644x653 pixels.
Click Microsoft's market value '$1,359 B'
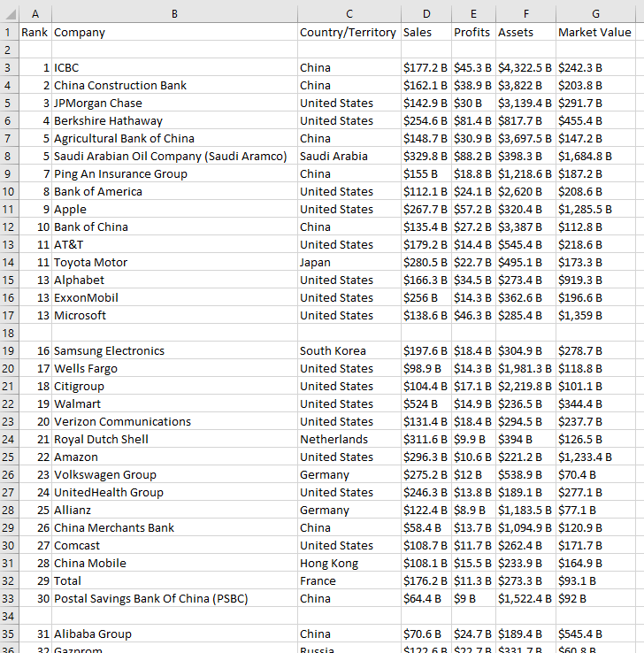coord(595,315)
